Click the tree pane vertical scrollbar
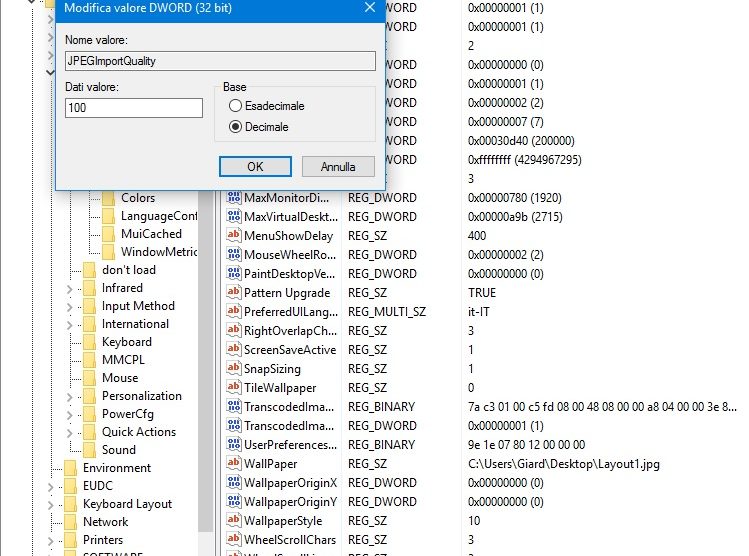 [205, 361]
